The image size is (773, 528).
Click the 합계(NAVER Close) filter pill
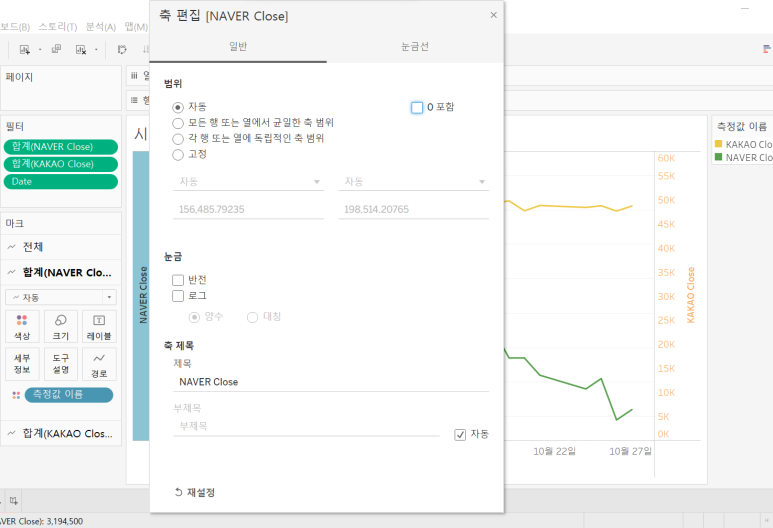coord(61,146)
